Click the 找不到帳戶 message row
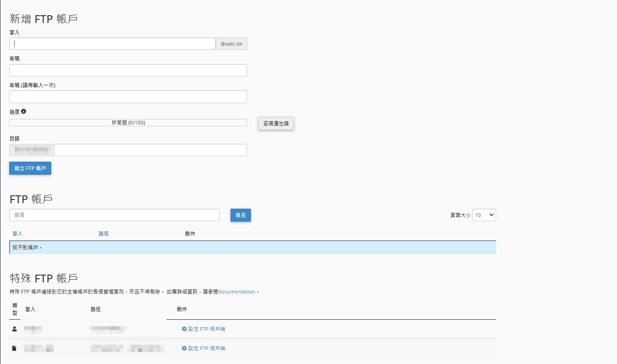617x364 pixels. click(x=253, y=247)
